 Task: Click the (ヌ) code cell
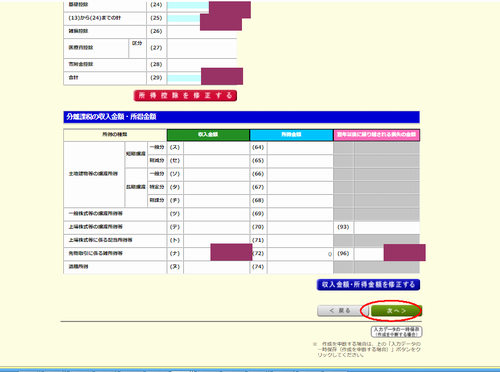[175, 267]
